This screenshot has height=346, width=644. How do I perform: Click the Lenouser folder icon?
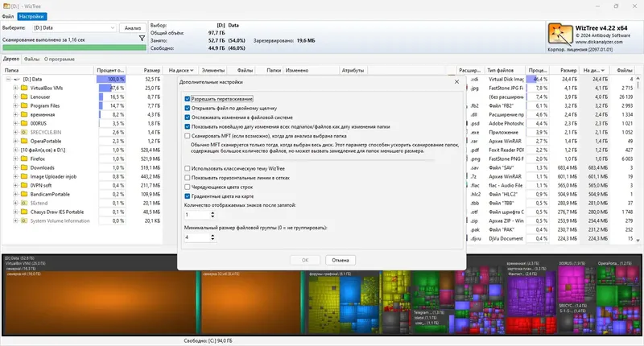24,97
